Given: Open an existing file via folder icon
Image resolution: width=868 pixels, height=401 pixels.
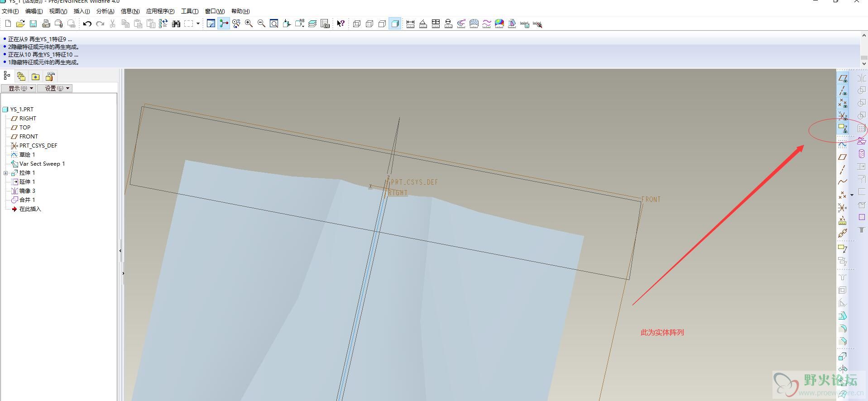Looking at the screenshot, I should 20,24.
